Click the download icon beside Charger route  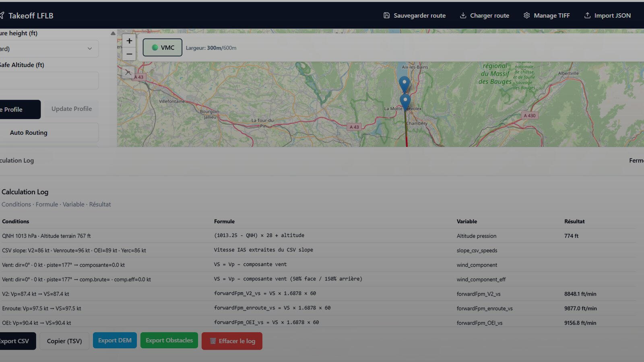coord(463,15)
